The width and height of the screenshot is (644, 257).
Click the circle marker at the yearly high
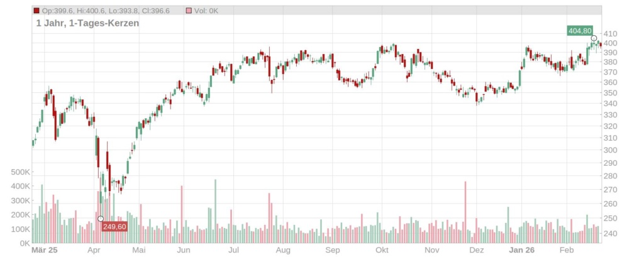point(594,39)
